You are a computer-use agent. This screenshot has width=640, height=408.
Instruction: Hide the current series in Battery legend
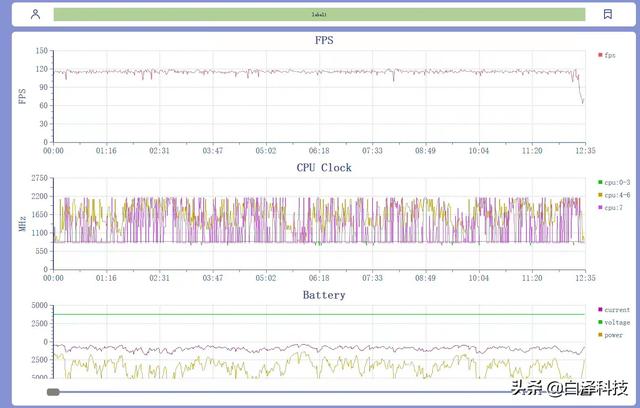click(614, 310)
